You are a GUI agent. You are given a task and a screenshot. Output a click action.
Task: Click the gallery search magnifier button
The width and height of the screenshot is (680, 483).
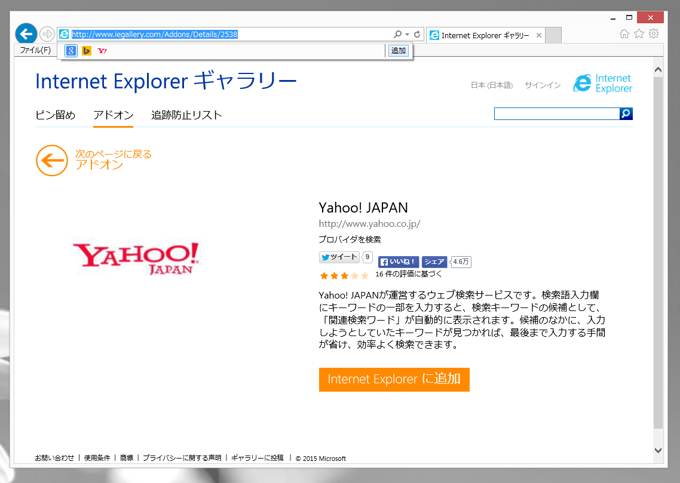(x=626, y=114)
